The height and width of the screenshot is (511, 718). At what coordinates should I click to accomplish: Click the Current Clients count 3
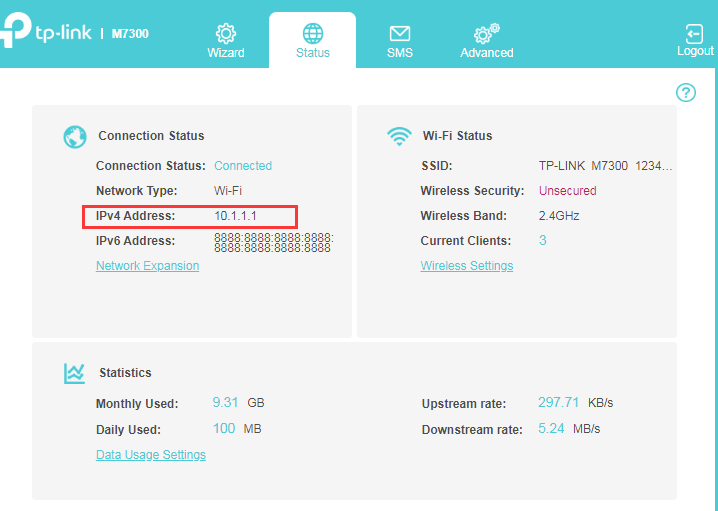coord(543,240)
